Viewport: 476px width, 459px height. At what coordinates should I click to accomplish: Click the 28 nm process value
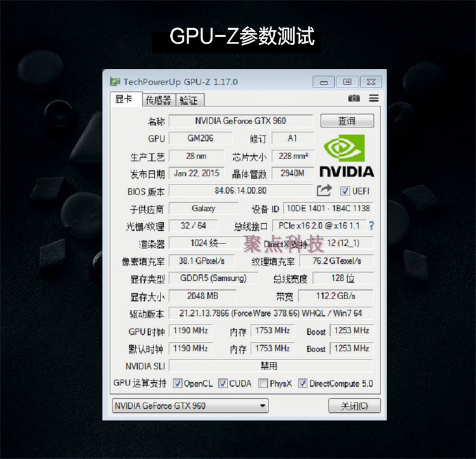coord(196,156)
